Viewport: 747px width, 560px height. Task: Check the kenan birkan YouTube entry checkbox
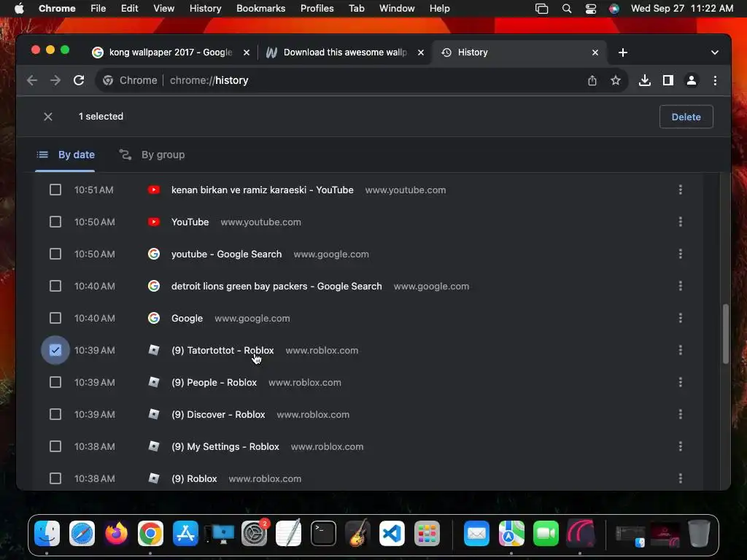(55, 190)
